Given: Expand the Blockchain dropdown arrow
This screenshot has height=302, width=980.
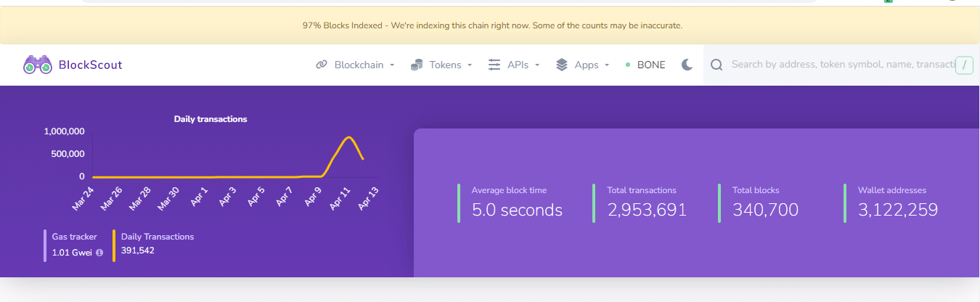Looking at the screenshot, I should [x=392, y=65].
